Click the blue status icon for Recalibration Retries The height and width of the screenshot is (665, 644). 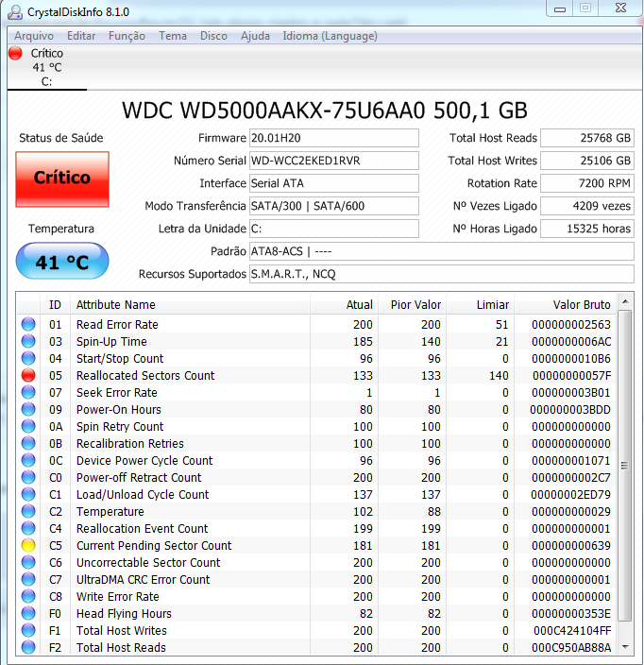[28, 443]
